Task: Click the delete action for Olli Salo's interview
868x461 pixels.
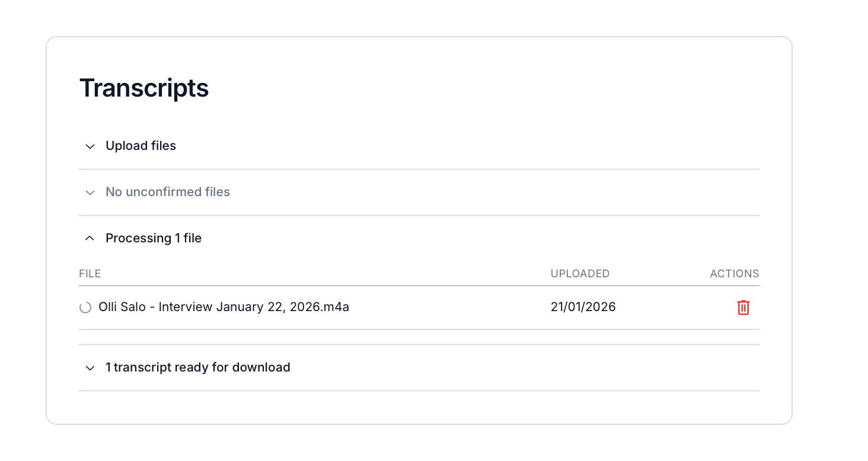Action: 743,308
